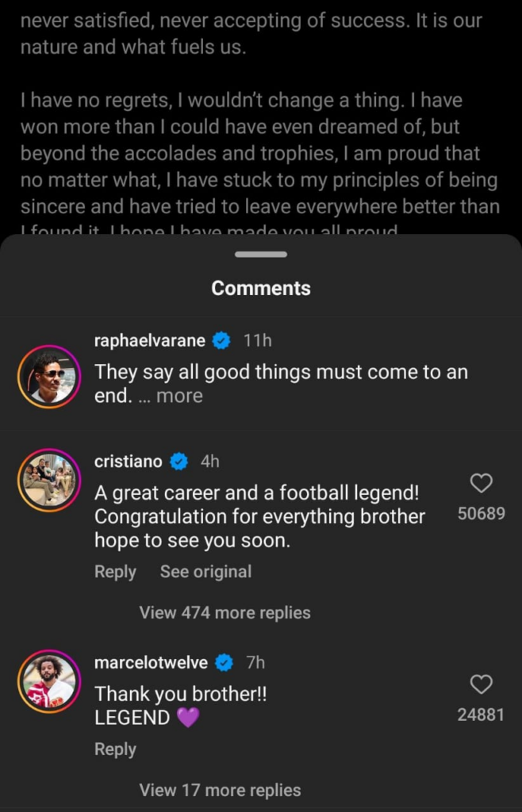Image resolution: width=522 pixels, height=812 pixels.
Task: Expand raphaelvarane's comment with 'more'
Action: pos(179,396)
